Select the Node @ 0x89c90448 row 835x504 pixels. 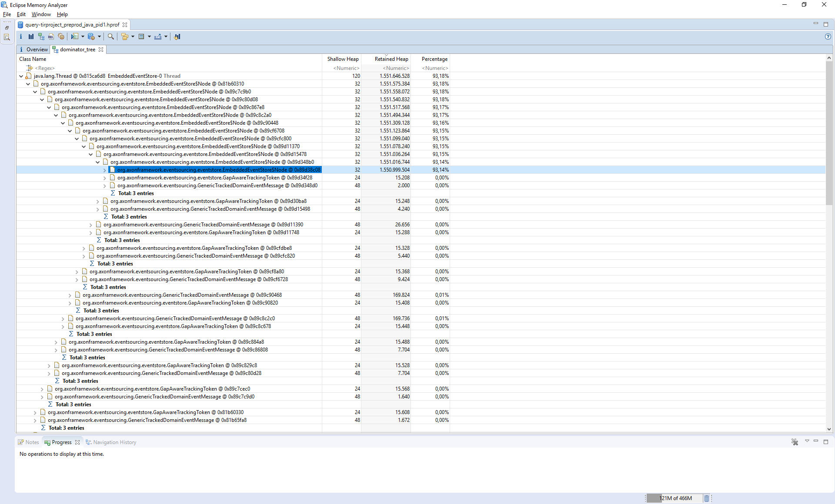[x=177, y=123]
